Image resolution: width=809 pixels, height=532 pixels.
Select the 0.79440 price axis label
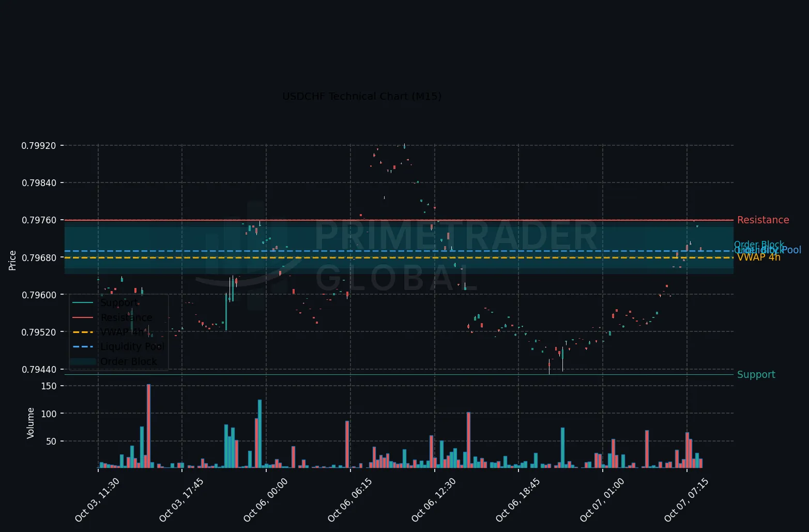pos(39,369)
